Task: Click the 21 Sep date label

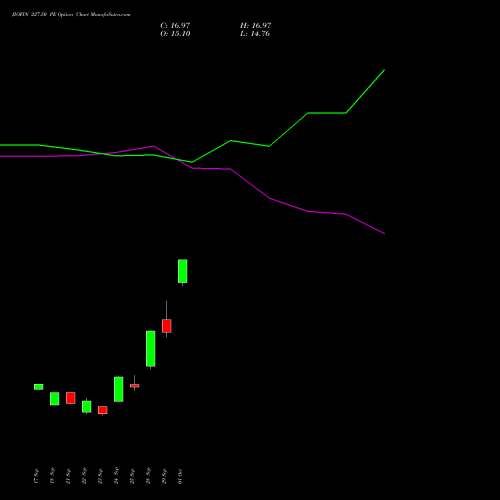Action: (x=68, y=476)
